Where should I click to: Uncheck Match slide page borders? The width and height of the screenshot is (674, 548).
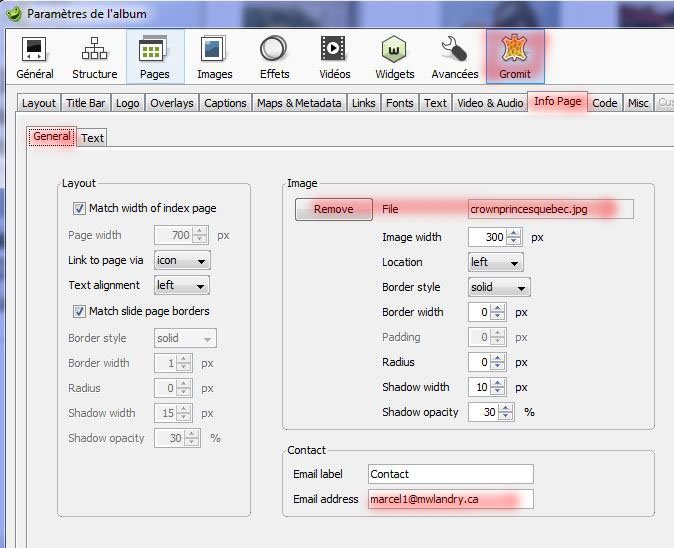coord(79,311)
